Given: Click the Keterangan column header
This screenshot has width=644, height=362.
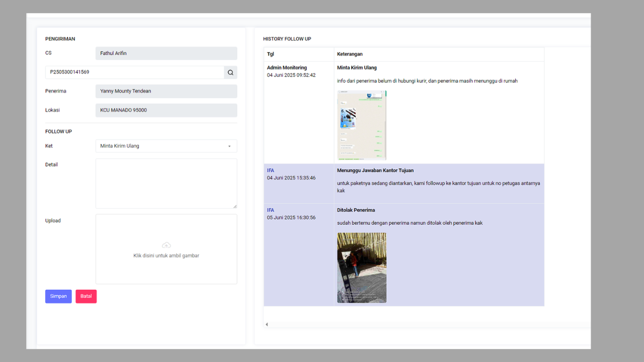Looking at the screenshot, I should (x=350, y=54).
